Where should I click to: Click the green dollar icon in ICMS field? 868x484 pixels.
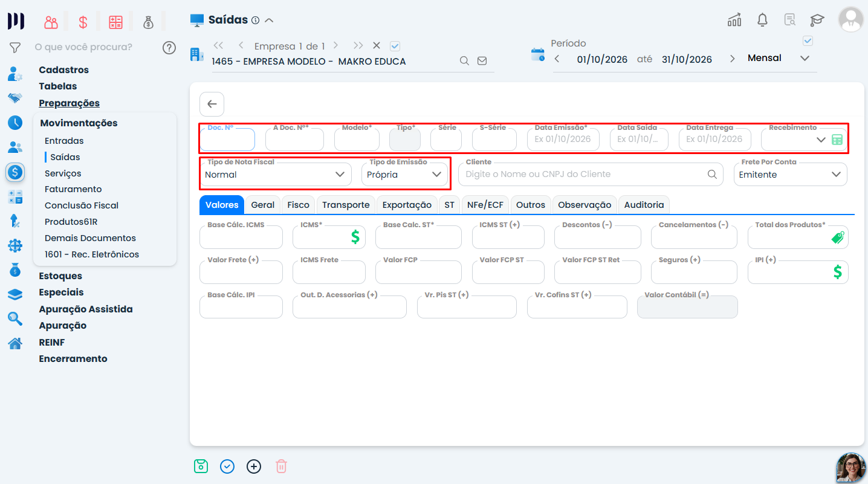pos(356,237)
